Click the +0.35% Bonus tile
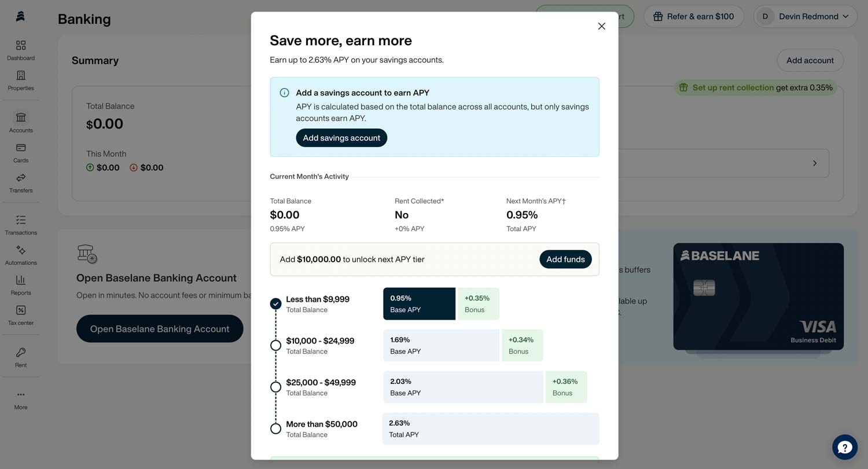 [478, 303]
